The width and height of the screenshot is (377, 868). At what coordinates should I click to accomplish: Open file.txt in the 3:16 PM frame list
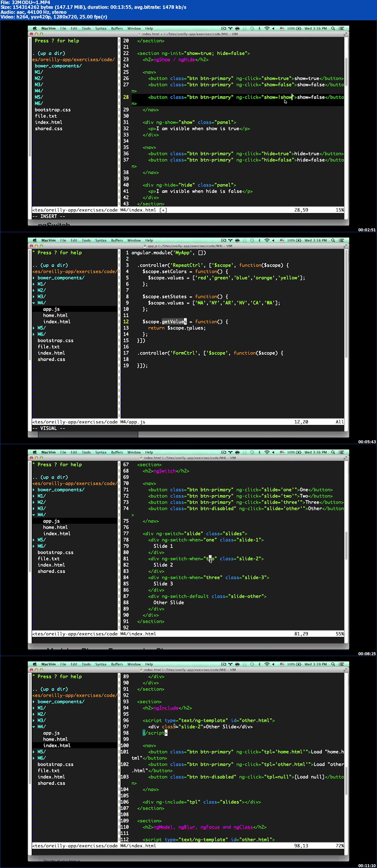point(46,116)
